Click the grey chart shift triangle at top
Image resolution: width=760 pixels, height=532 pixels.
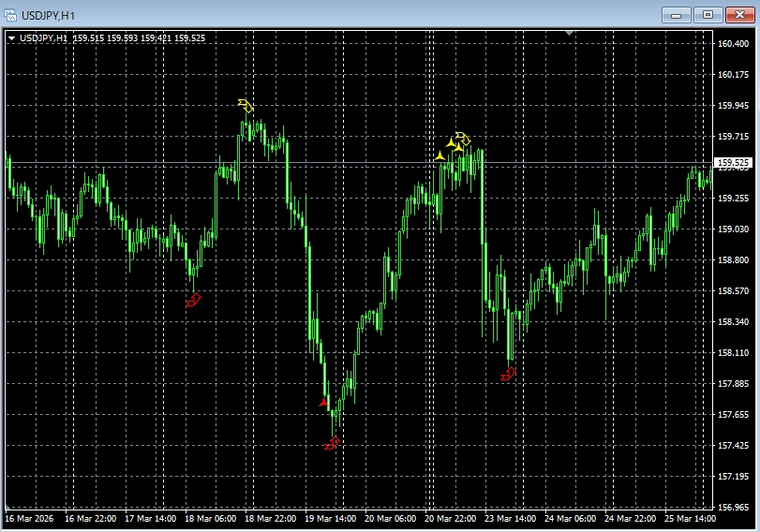tap(569, 33)
